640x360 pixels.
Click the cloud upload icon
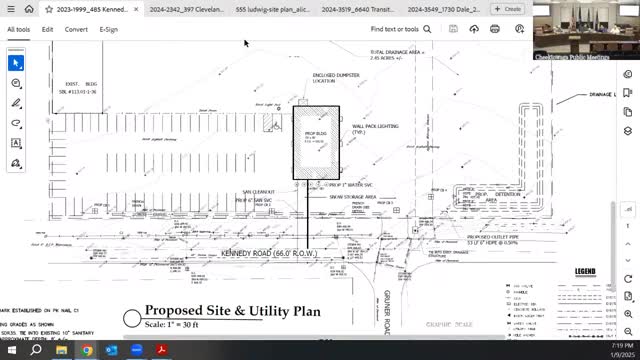(474, 29)
